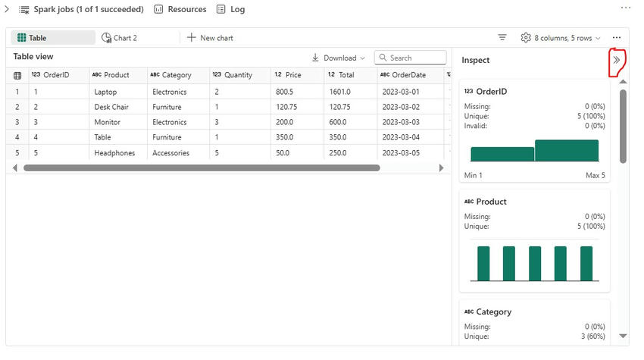Click the filter lines icon in toolbar
Screen dimensions: 644x360
502,37
